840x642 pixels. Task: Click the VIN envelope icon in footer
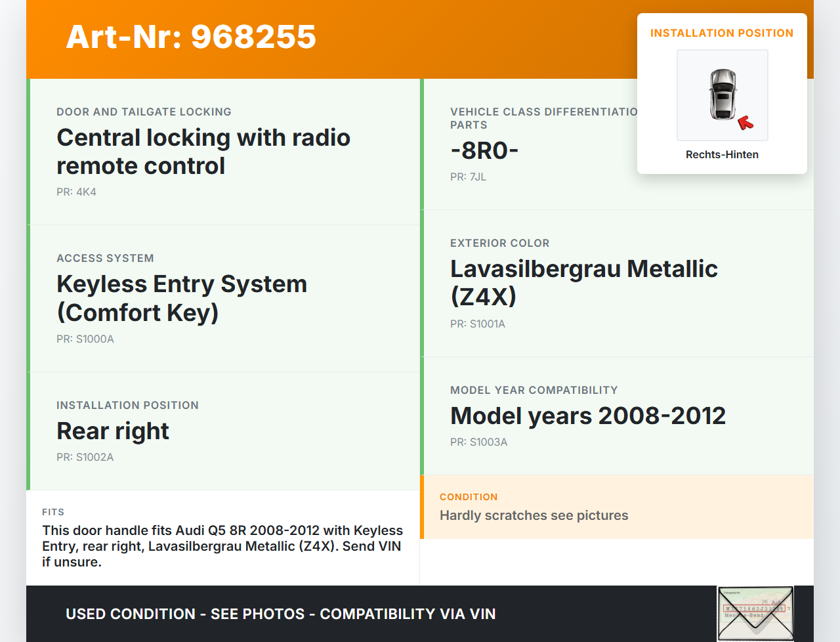755,614
